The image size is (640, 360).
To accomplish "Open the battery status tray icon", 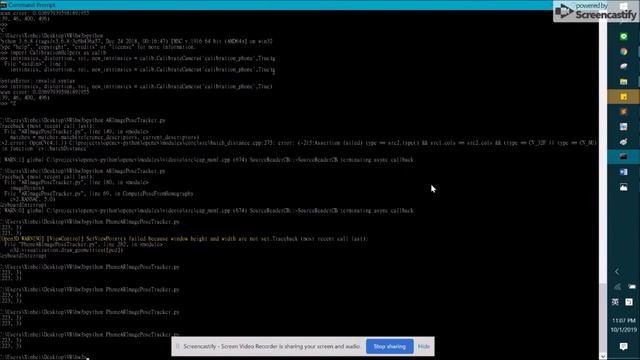I will 631,287.
